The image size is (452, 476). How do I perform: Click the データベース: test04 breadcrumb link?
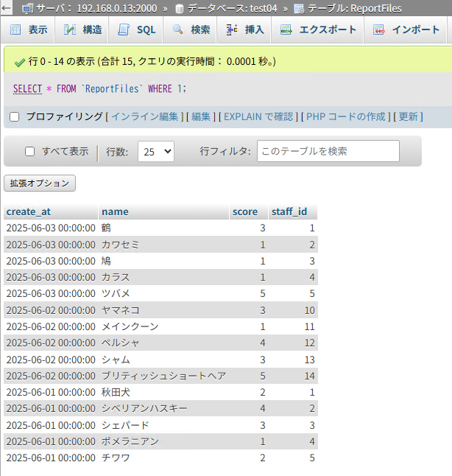233,9
